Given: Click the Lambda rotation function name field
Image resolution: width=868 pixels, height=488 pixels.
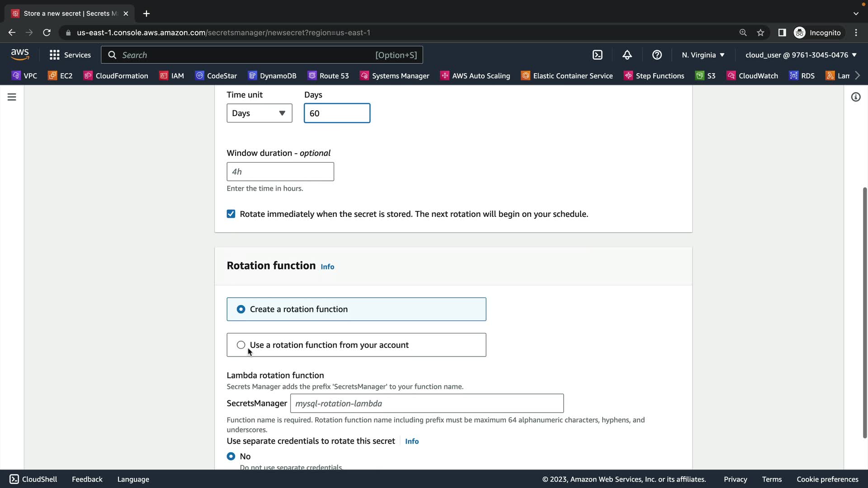Looking at the screenshot, I should (x=426, y=404).
